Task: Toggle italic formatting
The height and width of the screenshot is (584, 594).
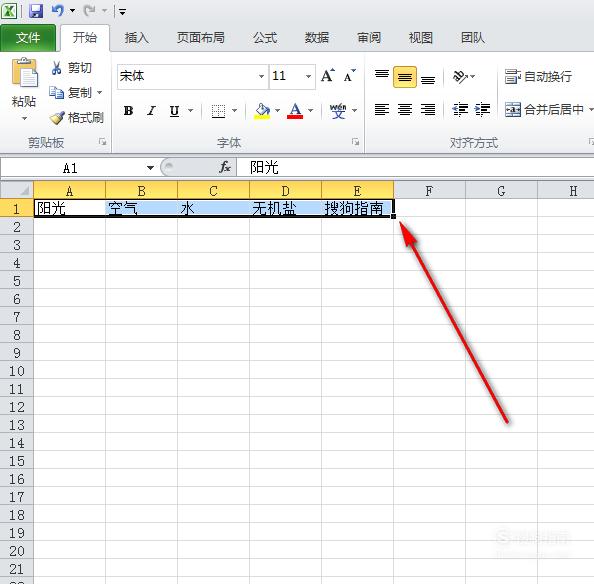Action: pos(152,111)
